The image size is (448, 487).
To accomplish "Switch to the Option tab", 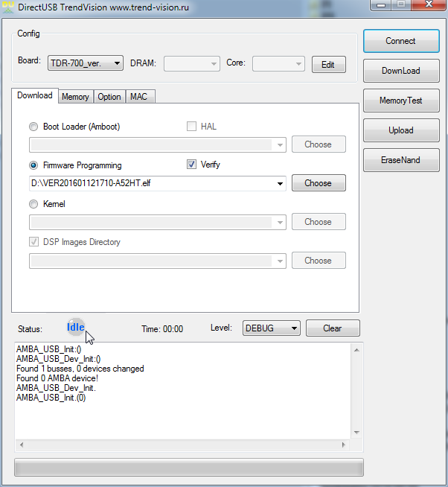I will tap(109, 97).
